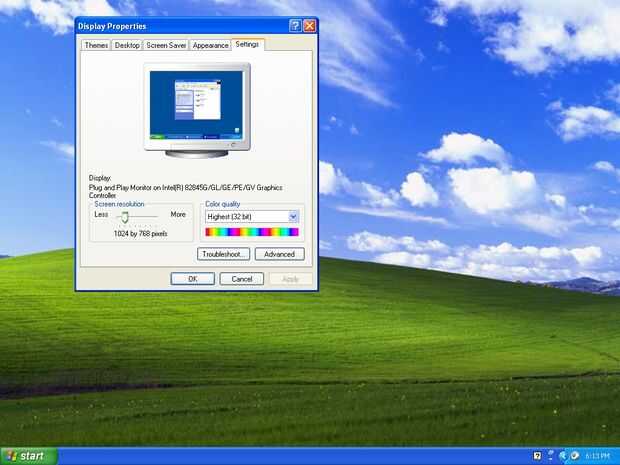The height and width of the screenshot is (465, 620).
Task: Click the 'Less' resolution label
Action: coord(101,214)
